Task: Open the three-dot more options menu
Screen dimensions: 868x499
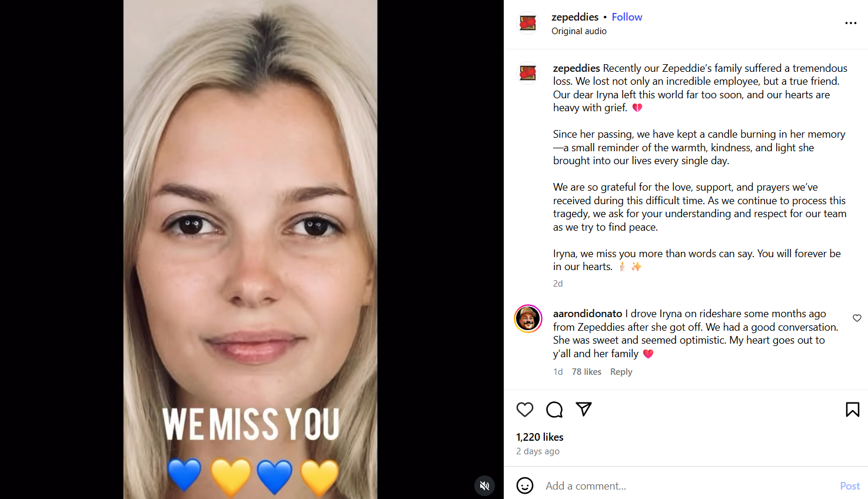Action: click(851, 23)
